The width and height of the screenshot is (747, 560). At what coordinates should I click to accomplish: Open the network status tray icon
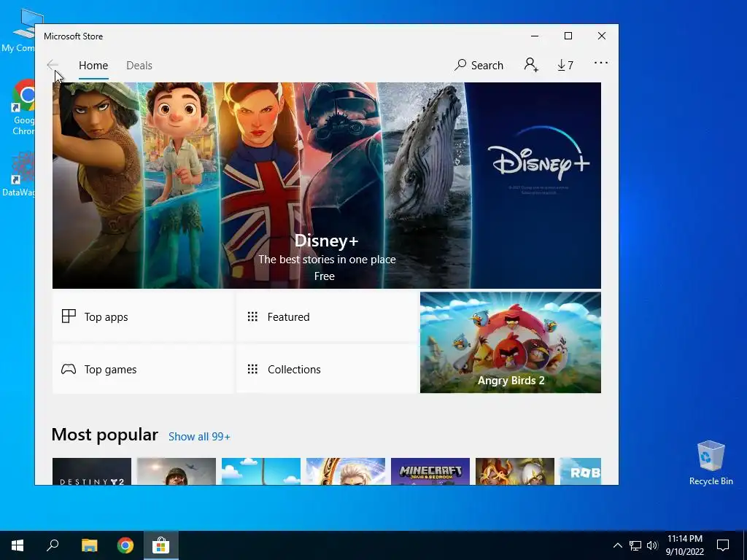tap(635, 545)
